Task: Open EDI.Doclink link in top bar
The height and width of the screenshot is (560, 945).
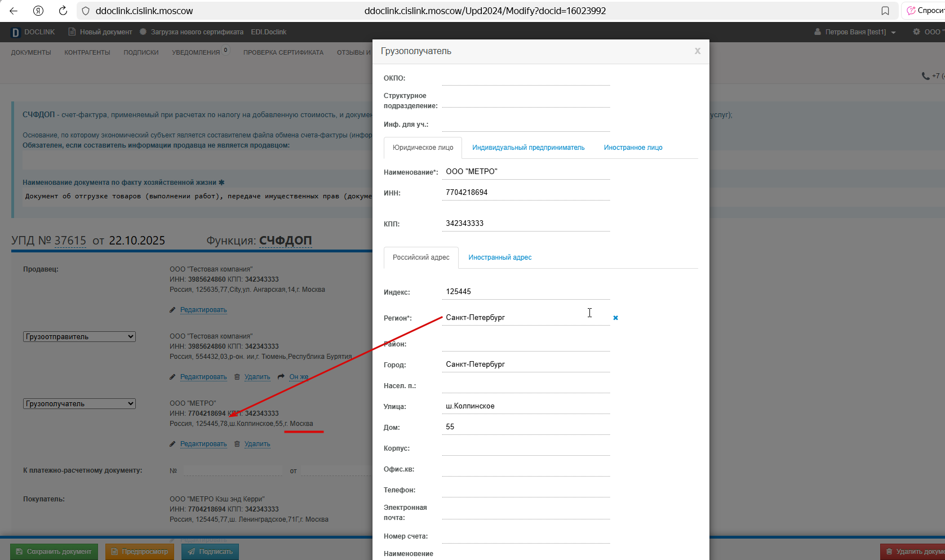Action: (x=269, y=32)
